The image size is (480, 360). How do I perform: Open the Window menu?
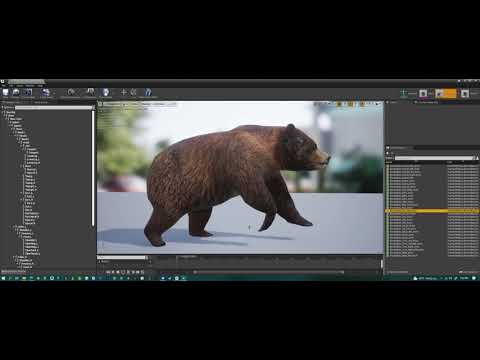[x=30, y=86]
